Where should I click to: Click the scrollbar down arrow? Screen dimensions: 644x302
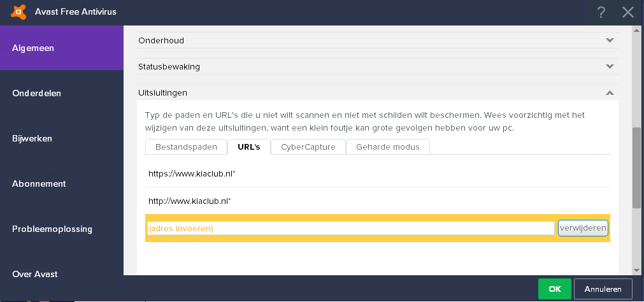pos(636,270)
